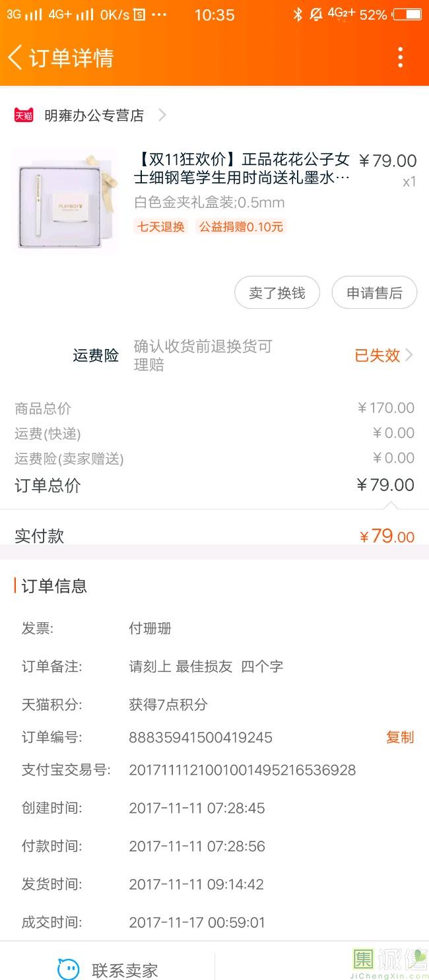Open the three-dot more options menu

point(400,57)
